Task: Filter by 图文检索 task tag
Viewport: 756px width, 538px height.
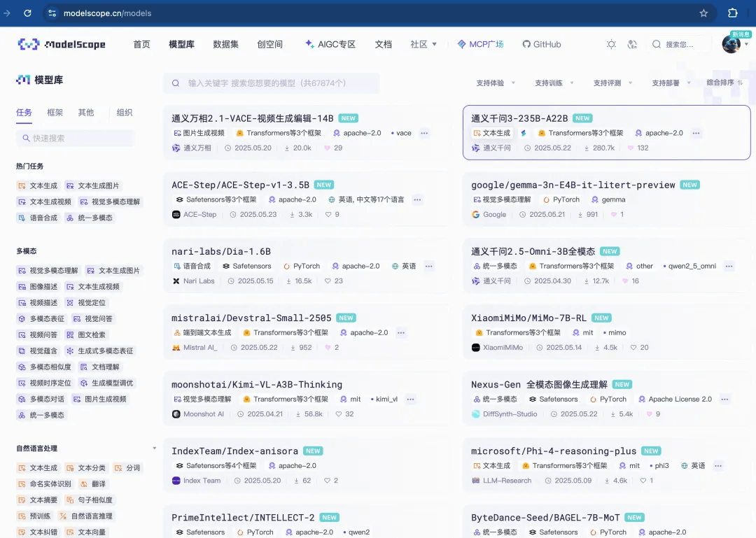Action: [x=86, y=334]
